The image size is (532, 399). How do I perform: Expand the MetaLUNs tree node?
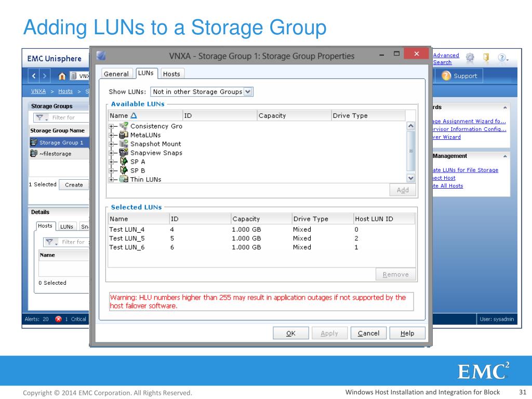point(111,135)
